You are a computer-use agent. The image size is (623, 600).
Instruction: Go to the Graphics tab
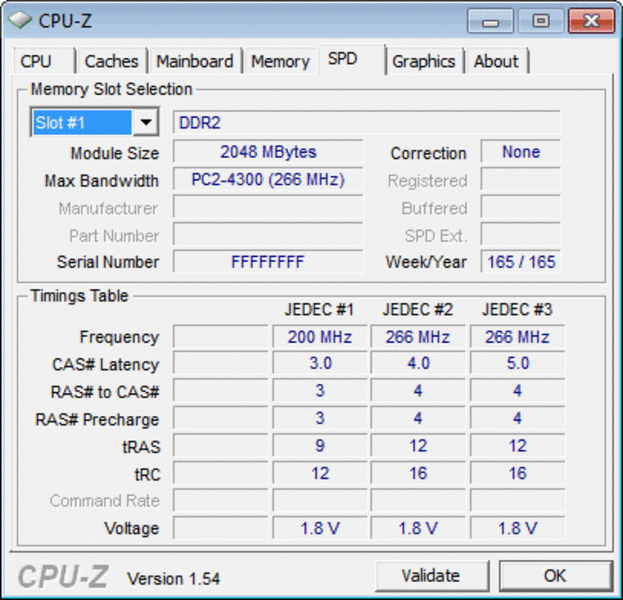pos(424,61)
